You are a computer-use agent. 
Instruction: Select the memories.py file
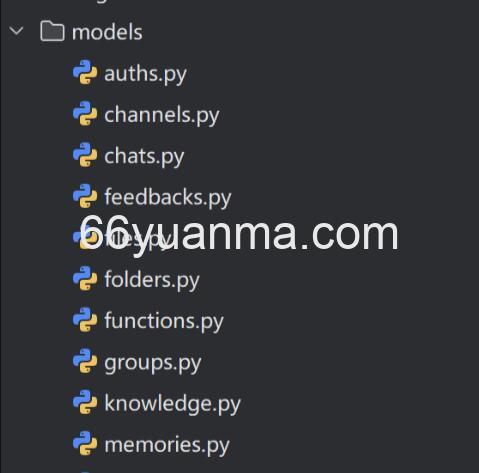[167, 445]
